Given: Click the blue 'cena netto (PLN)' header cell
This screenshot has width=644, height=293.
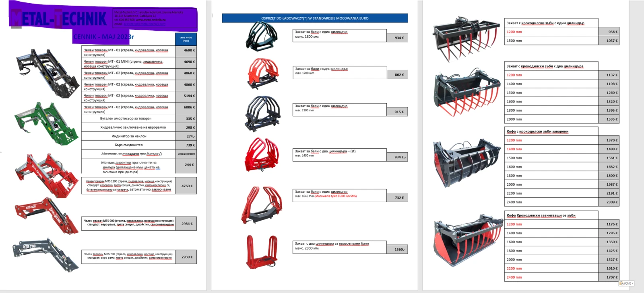Looking at the screenshot, I should tap(186, 39).
